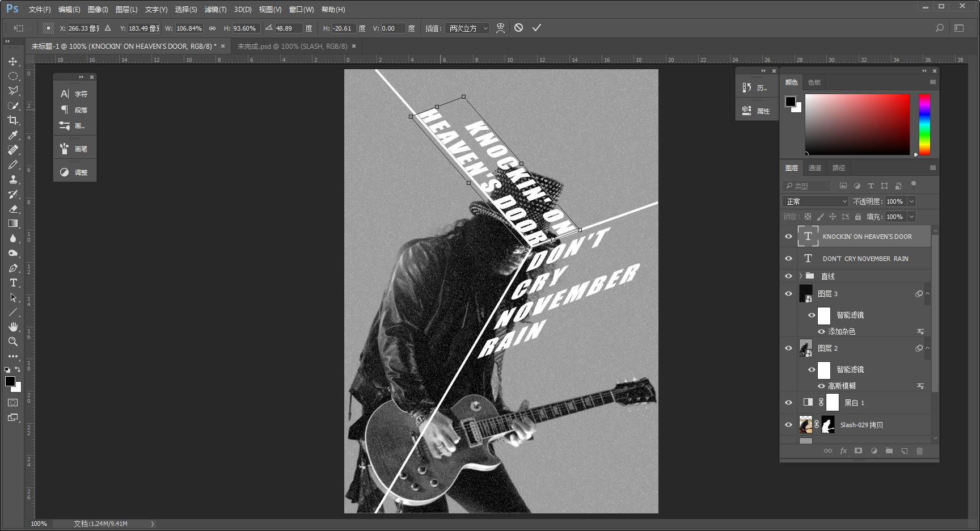Create new adjustment layer icon
This screenshot has height=531, width=980.
(874, 451)
